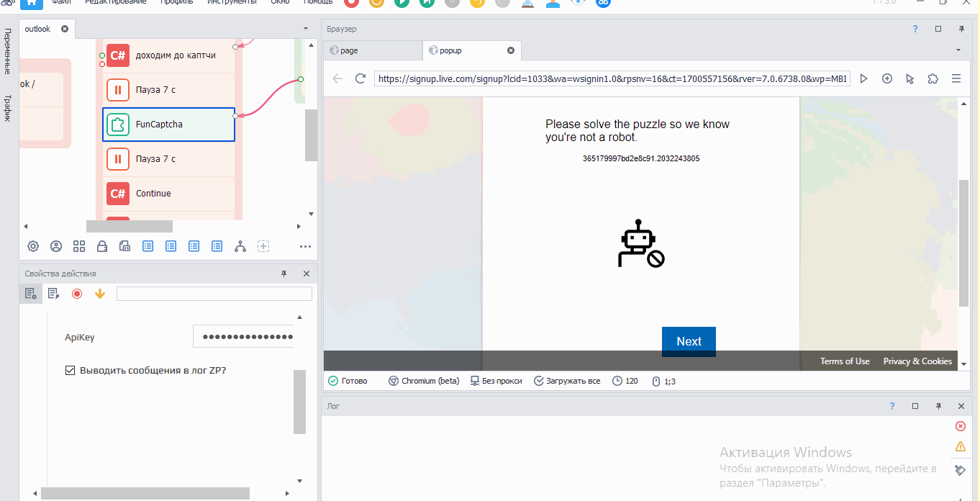Click the orange down arrow icon

[100, 294]
